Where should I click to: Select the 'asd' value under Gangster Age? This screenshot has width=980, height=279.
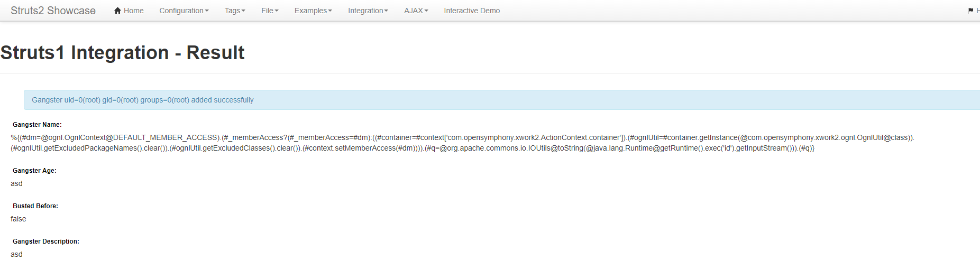coord(16,183)
